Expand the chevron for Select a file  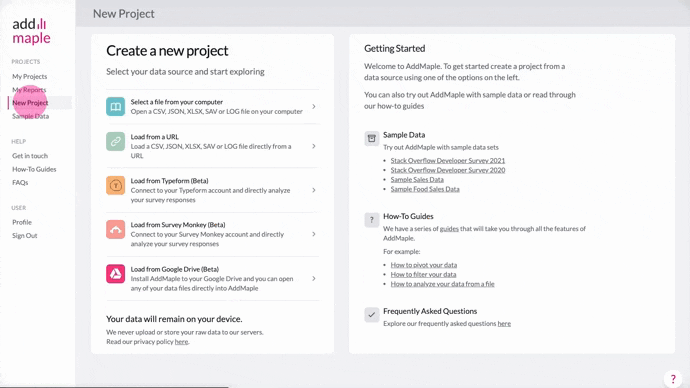click(x=314, y=106)
